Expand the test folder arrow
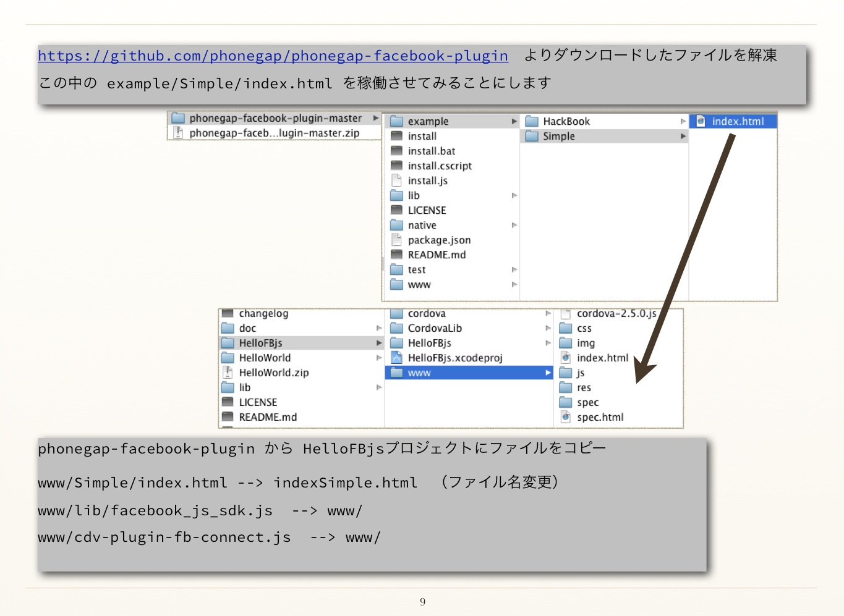 pyautogui.click(x=514, y=269)
